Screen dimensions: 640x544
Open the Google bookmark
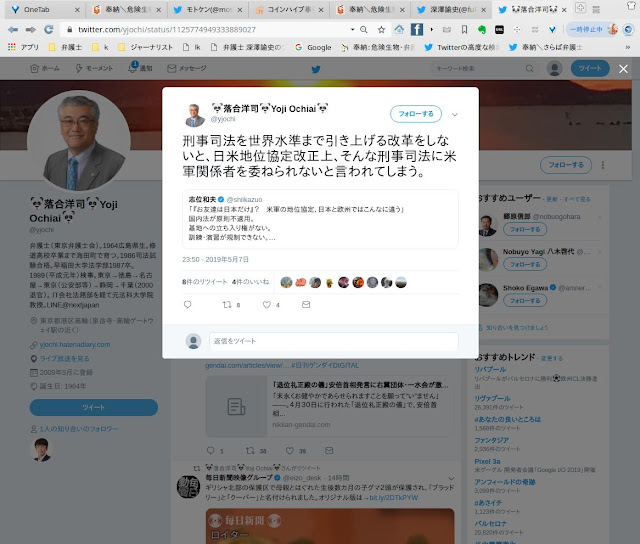pos(313,47)
